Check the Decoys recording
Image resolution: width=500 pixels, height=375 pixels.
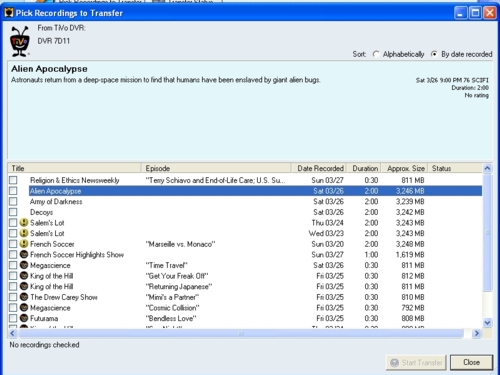point(13,212)
